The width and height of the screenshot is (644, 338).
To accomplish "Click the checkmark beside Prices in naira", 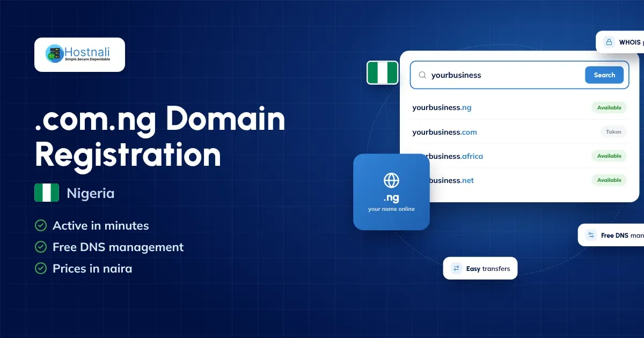I will point(40,268).
